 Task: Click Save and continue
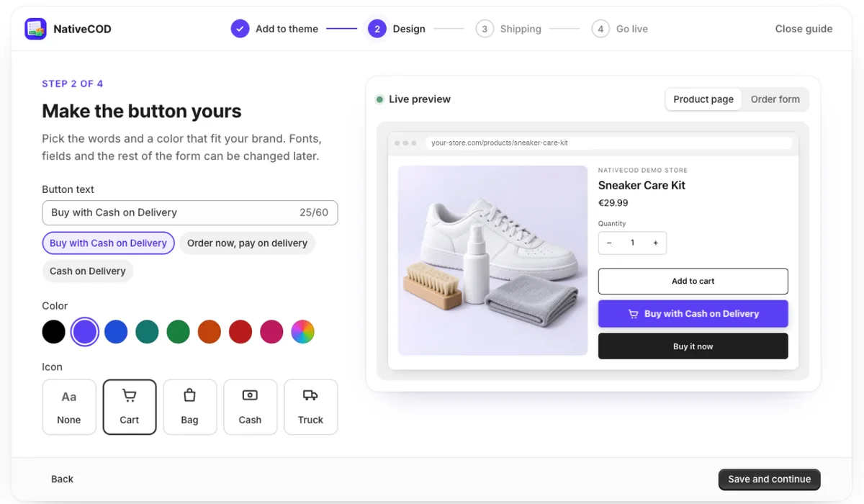point(769,480)
